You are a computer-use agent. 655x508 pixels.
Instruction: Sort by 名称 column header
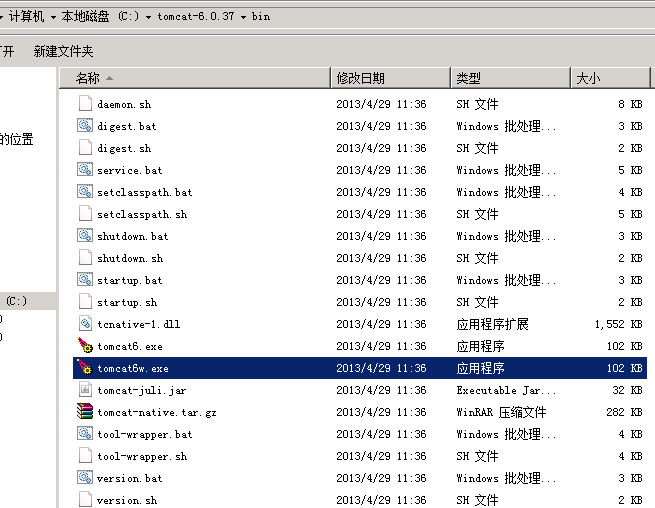[195, 78]
